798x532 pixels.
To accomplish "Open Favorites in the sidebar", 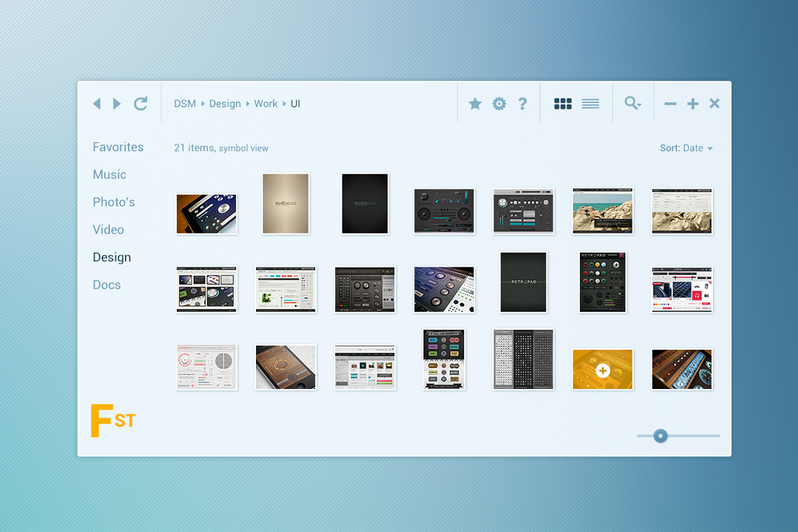I will coord(118,147).
